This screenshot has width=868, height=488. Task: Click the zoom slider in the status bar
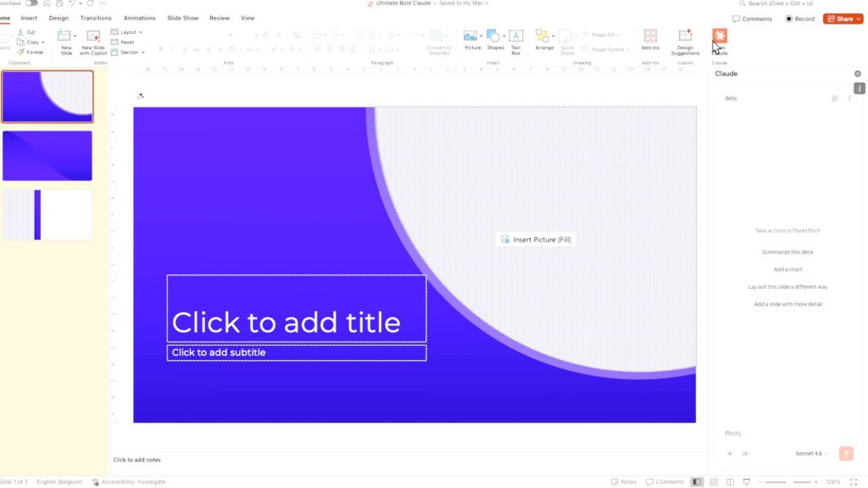point(788,482)
